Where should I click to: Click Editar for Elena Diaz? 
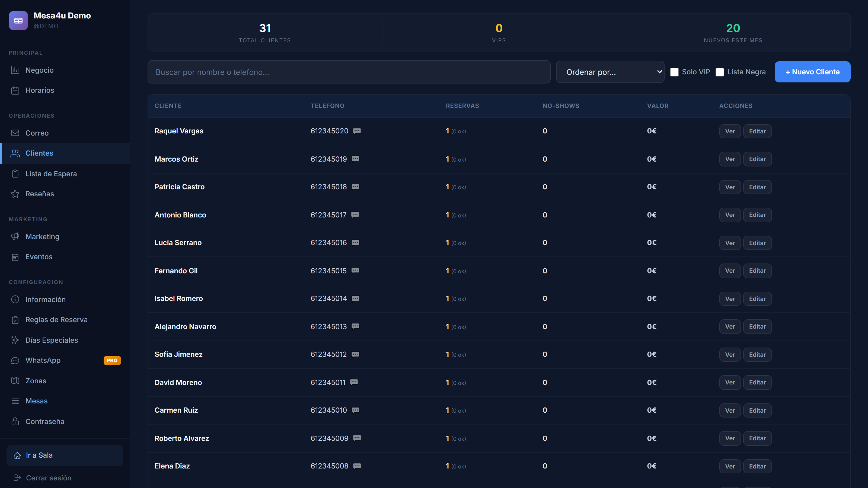point(757,466)
